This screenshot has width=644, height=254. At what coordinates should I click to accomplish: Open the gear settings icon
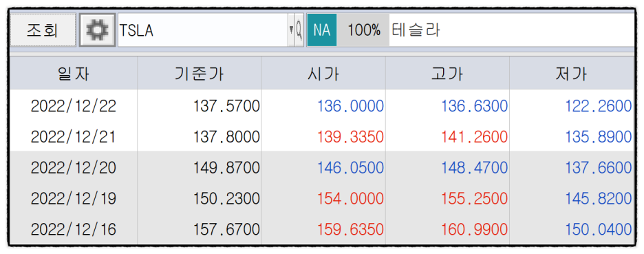[97, 30]
